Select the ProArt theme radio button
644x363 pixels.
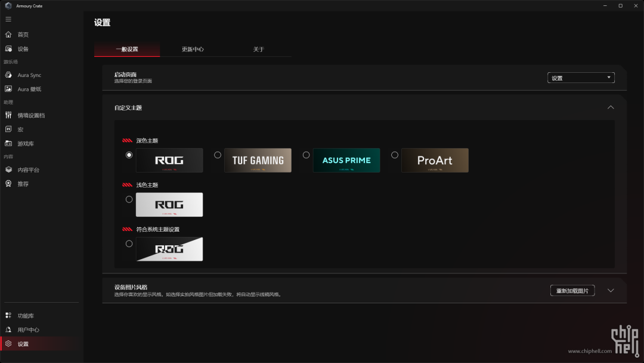click(x=395, y=155)
